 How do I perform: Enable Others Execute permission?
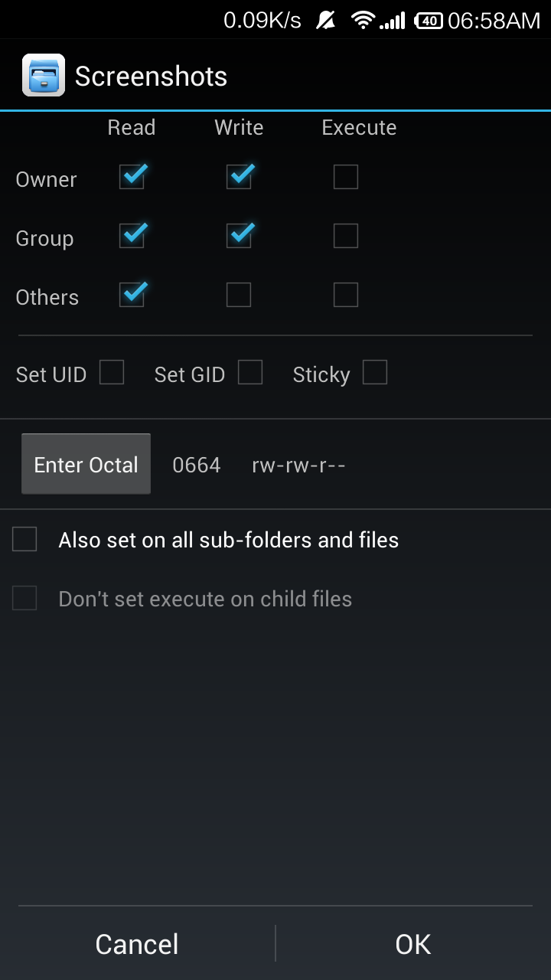pos(346,295)
